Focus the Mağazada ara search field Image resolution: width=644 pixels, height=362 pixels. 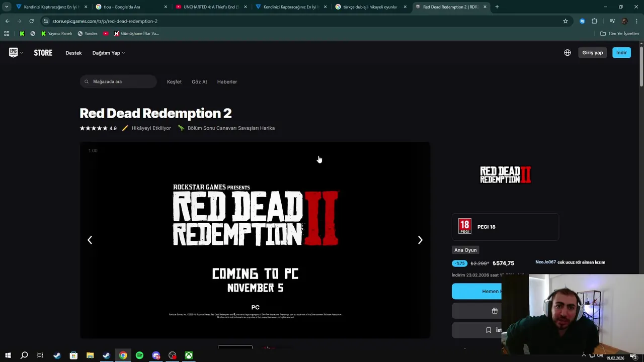(x=118, y=81)
